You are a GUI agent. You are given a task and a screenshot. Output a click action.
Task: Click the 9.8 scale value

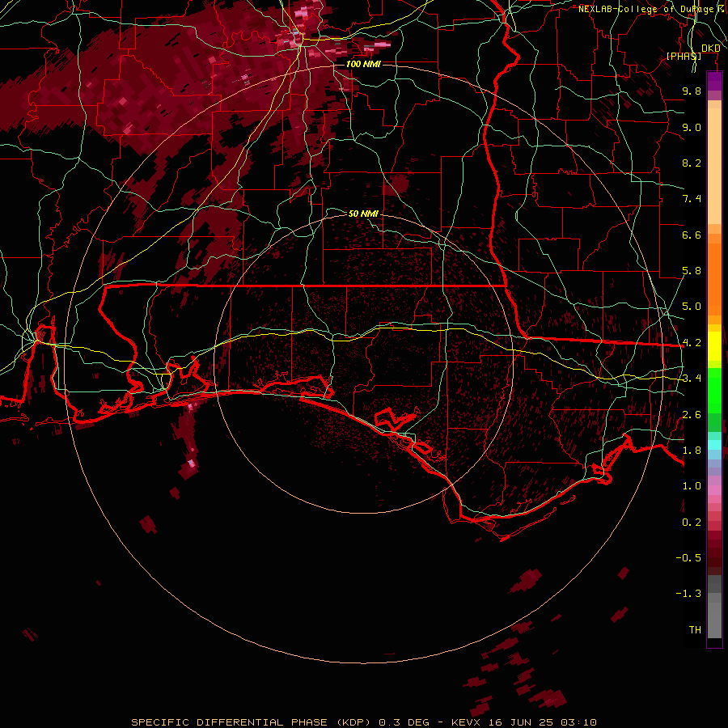tap(692, 91)
